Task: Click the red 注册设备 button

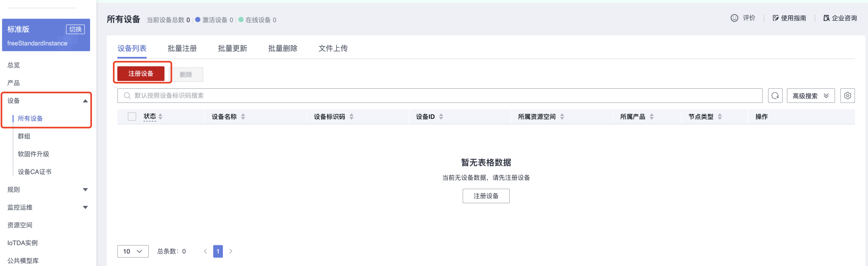Action: pos(141,73)
